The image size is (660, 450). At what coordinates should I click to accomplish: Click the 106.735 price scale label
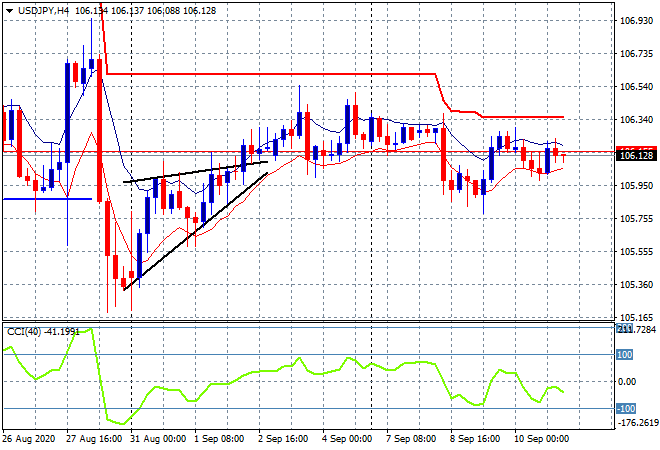click(636, 53)
